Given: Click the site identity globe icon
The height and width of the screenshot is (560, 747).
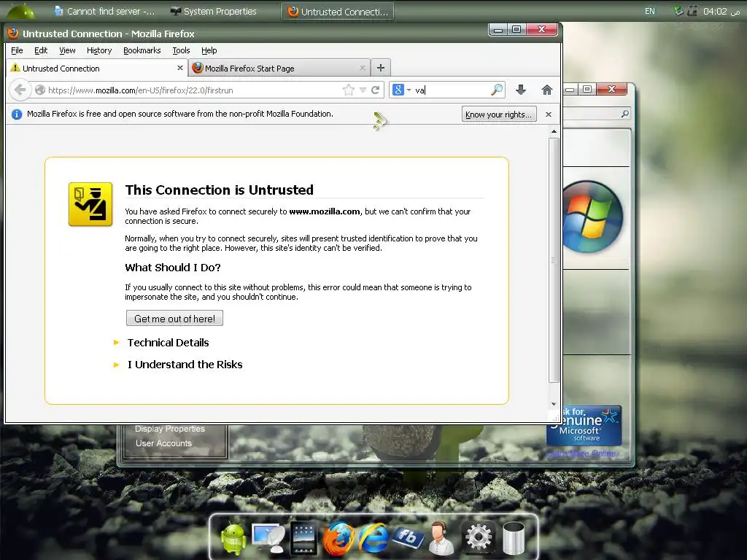Looking at the screenshot, I should (41, 90).
